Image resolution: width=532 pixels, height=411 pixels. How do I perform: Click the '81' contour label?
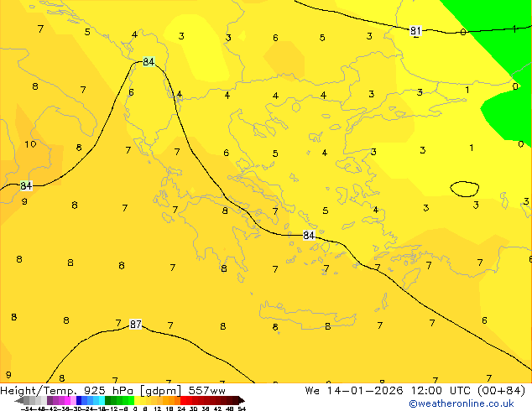pyautogui.click(x=415, y=31)
